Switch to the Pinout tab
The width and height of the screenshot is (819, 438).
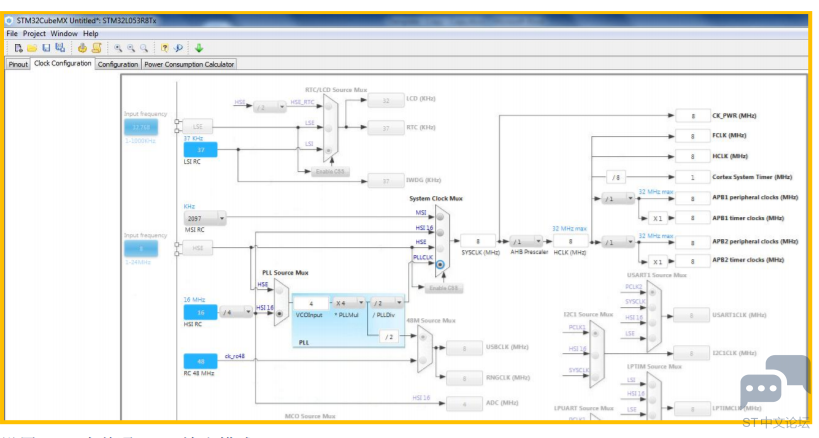click(18, 64)
